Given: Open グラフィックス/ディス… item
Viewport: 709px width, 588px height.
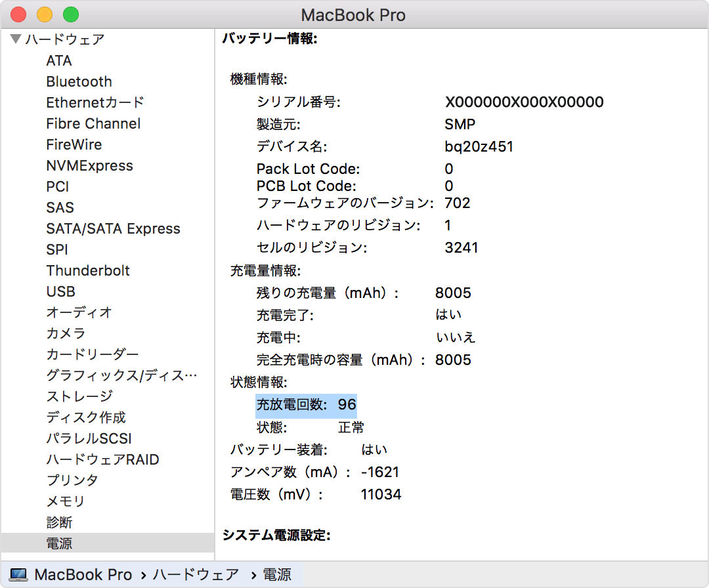Looking at the screenshot, I should (121, 375).
